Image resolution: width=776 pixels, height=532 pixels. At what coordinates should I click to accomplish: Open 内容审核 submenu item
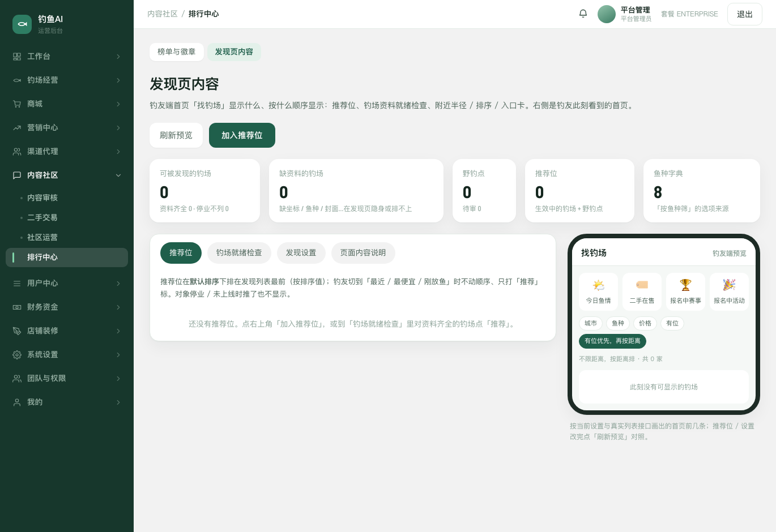pyautogui.click(x=67, y=198)
